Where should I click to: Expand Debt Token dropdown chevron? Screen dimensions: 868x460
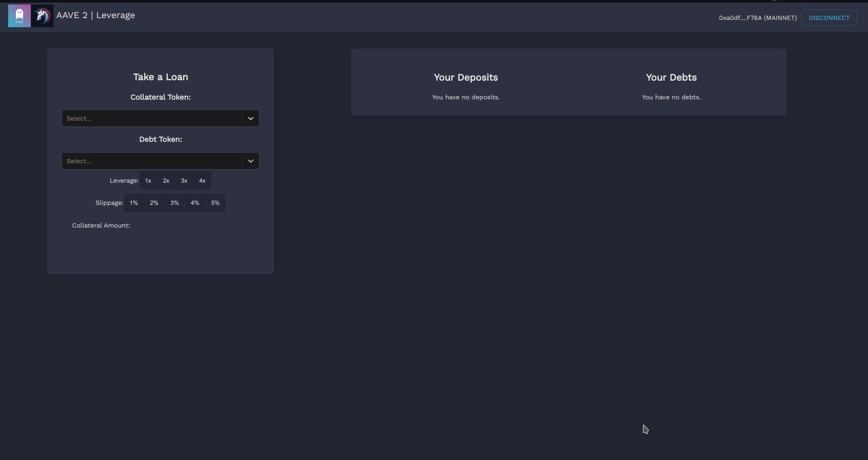pyautogui.click(x=250, y=161)
